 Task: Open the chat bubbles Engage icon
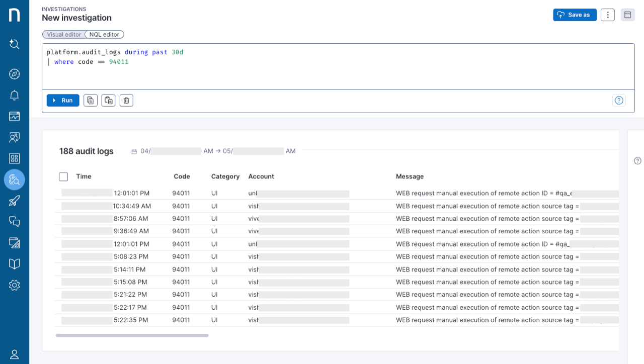14,221
